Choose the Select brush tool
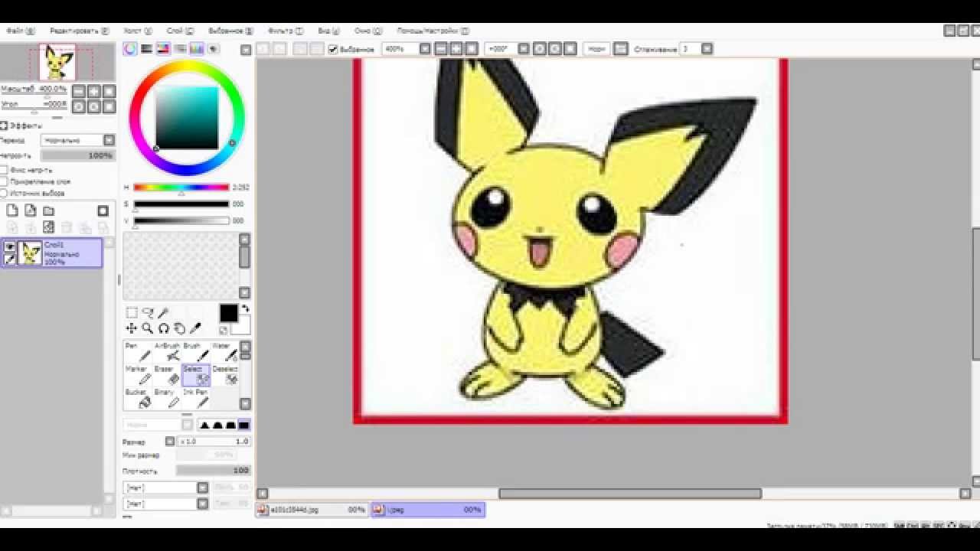Screen dimensions: 980x551 (196, 375)
